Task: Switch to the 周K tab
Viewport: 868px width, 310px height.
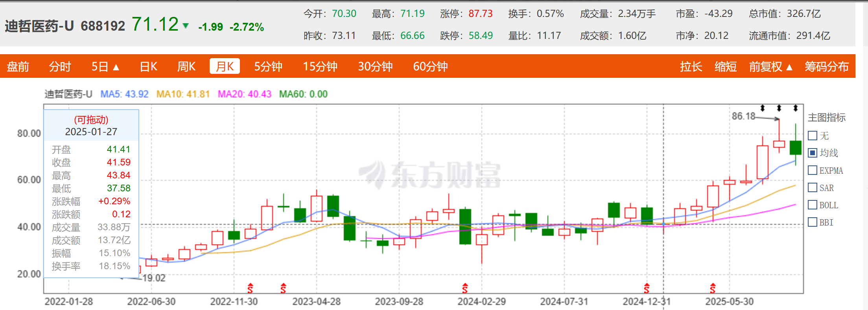Action: point(186,66)
